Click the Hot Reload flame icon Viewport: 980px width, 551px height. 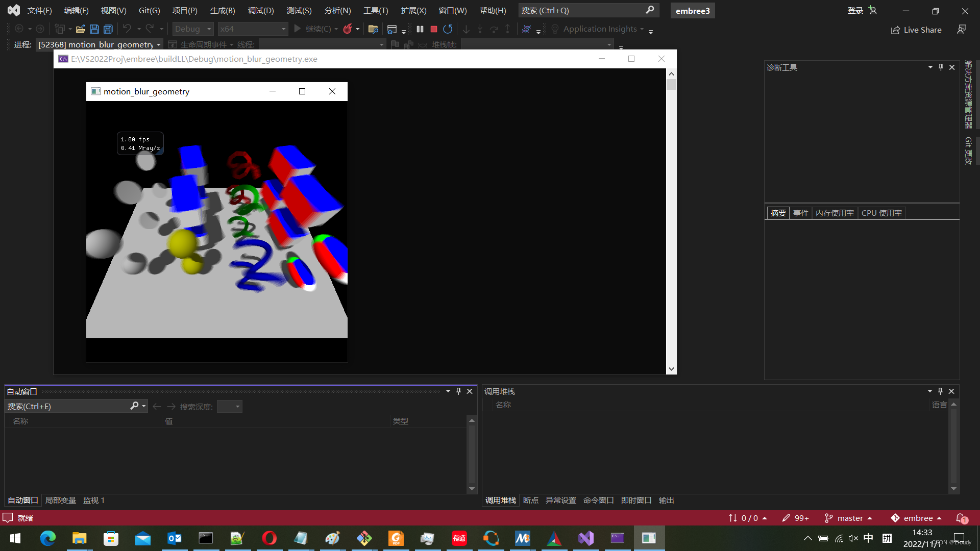(348, 29)
